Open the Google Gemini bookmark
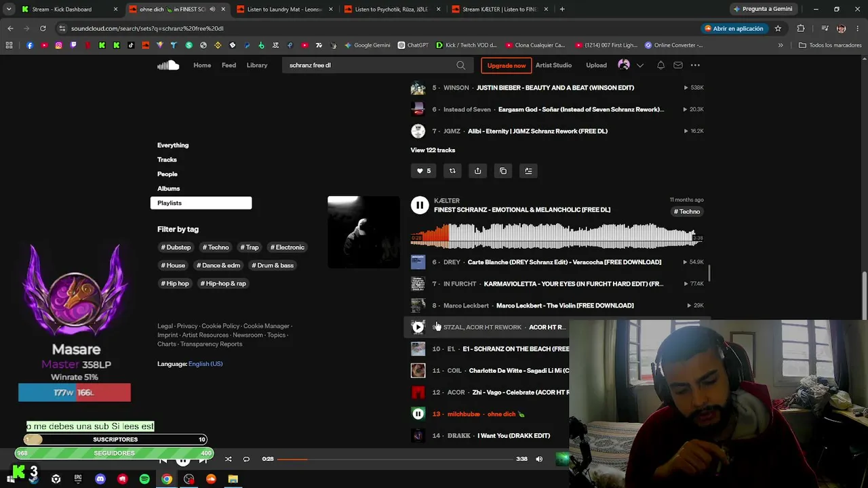The height and width of the screenshot is (488, 868). pyautogui.click(x=367, y=45)
